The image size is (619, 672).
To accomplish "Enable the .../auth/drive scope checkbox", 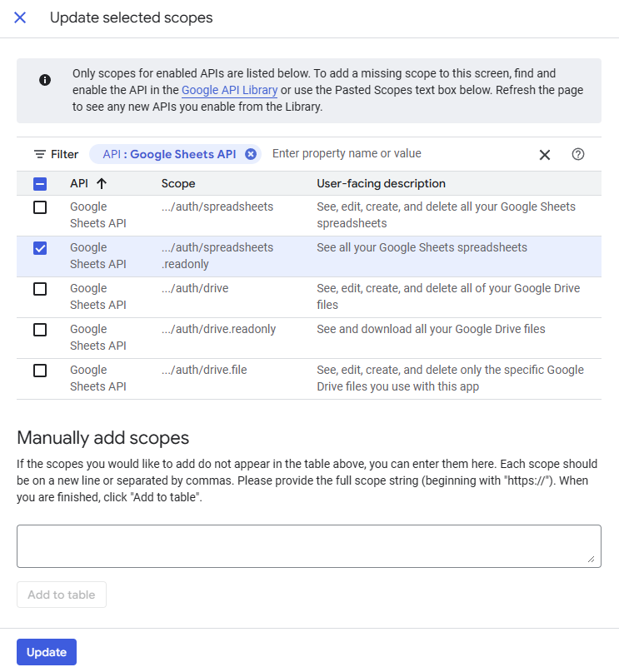I will [x=40, y=289].
